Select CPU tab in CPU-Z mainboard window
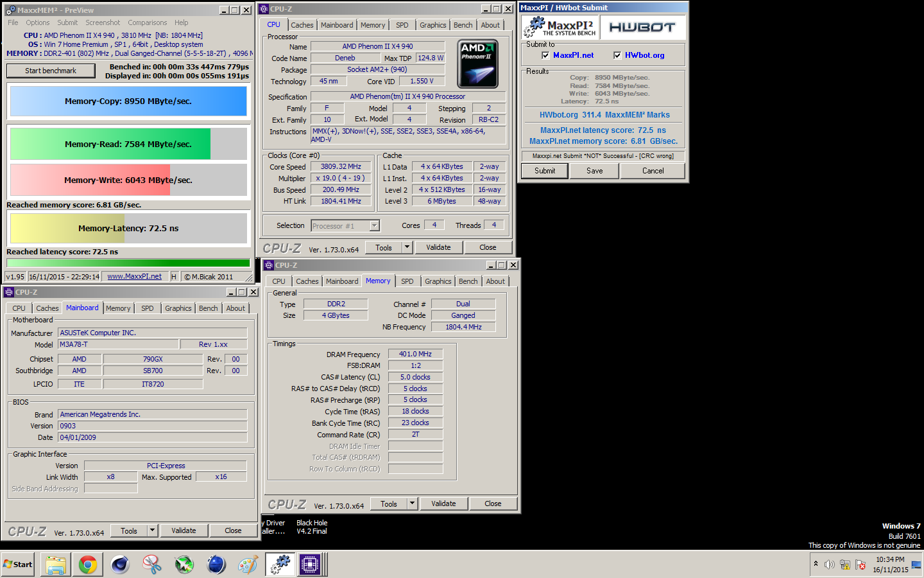The width and height of the screenshot is (924, 578). [19, 308]
